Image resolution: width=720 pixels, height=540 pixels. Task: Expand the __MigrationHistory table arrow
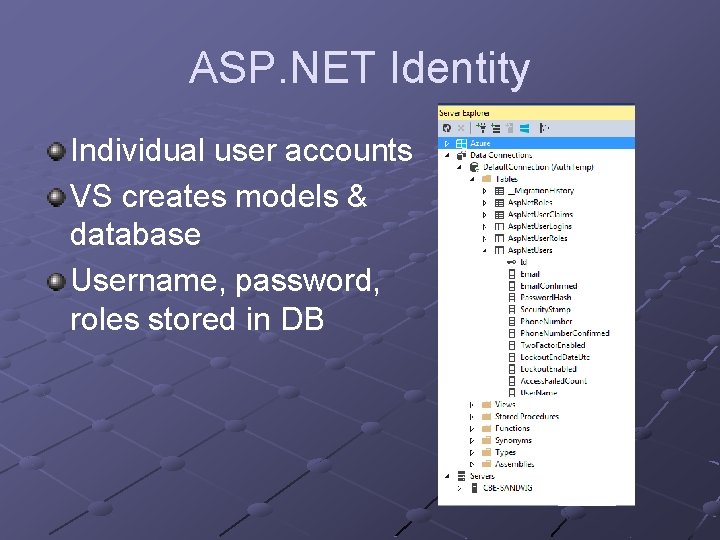(484, 191)
